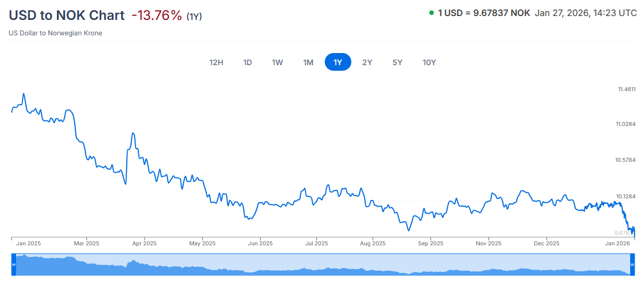Image resolution: width=644 pixels, height=284 pixels.
Task: Click the '1 USD = 9.67837 NOK' rate text
Action: click(x=484, y=13)
